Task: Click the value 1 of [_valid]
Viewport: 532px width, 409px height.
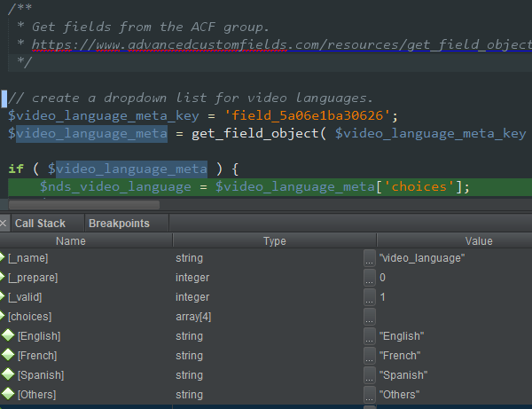Action: [382, 297]
